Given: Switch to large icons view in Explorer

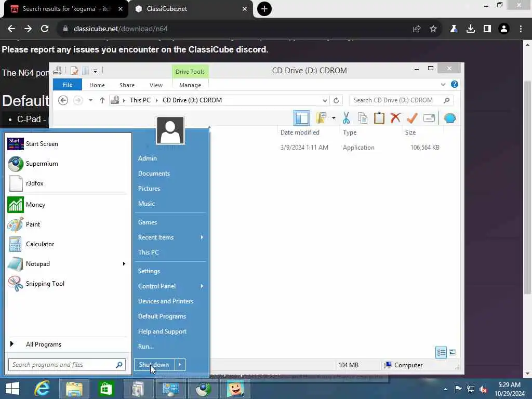Looking at the screenshot, I should coord(453,353).
